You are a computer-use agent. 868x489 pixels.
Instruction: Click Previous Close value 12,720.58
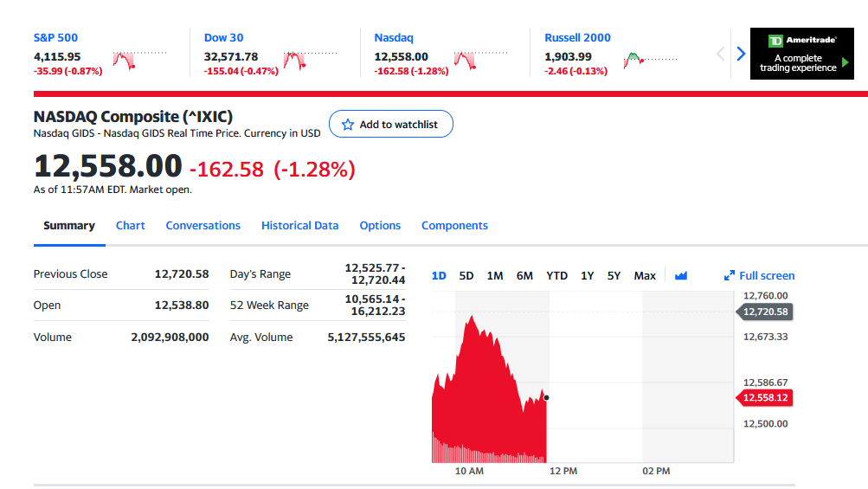point(182,274)
